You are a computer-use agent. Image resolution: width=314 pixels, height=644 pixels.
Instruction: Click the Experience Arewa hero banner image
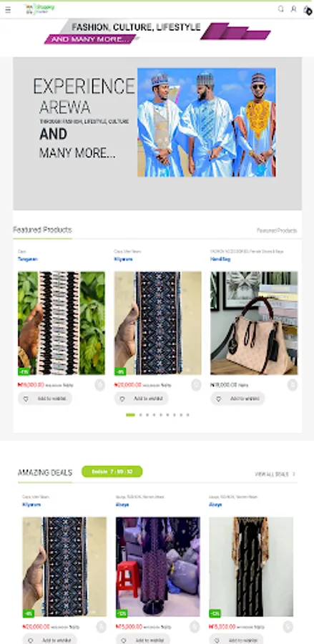point(207,122)
